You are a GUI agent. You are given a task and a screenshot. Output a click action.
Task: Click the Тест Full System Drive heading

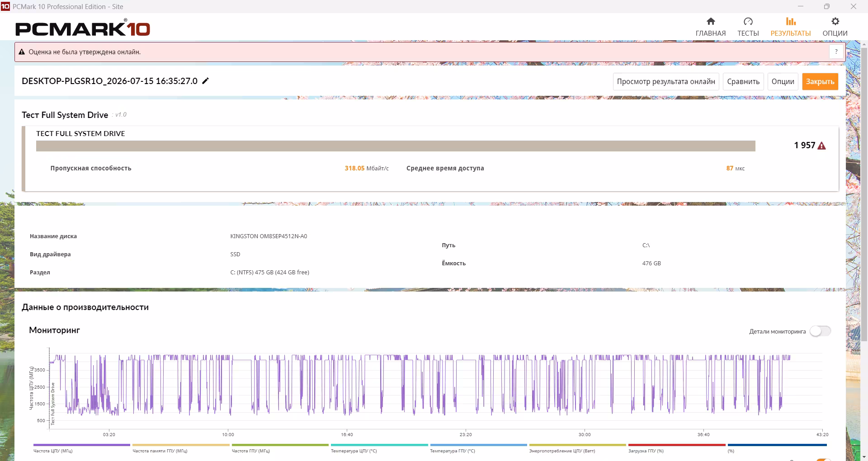coord(65,115)
